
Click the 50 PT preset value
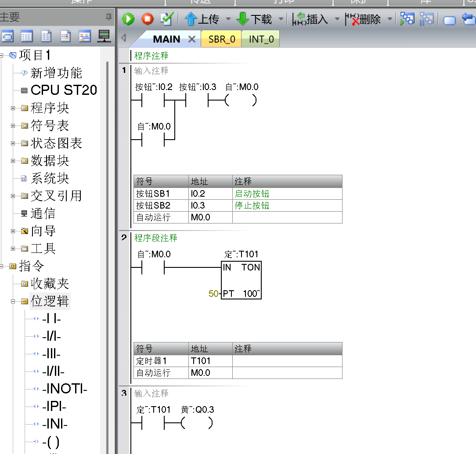(x=213, y=293)
